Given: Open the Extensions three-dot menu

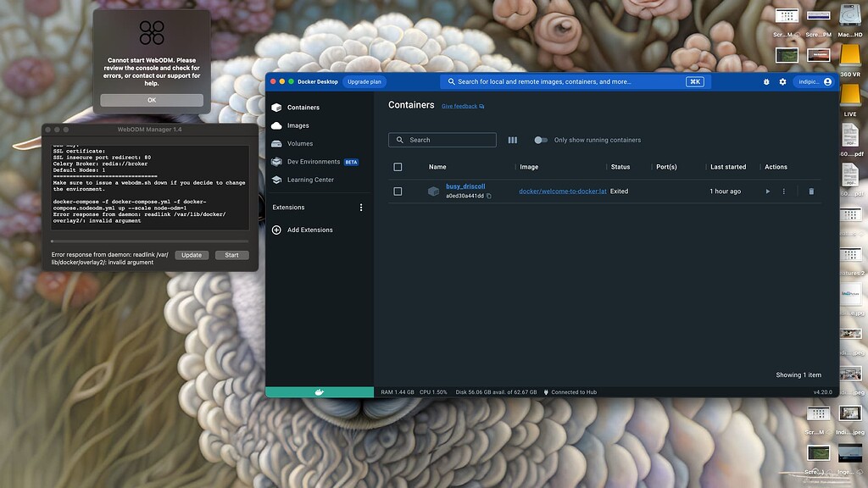Looking at the screenshot, I should 361,208.
